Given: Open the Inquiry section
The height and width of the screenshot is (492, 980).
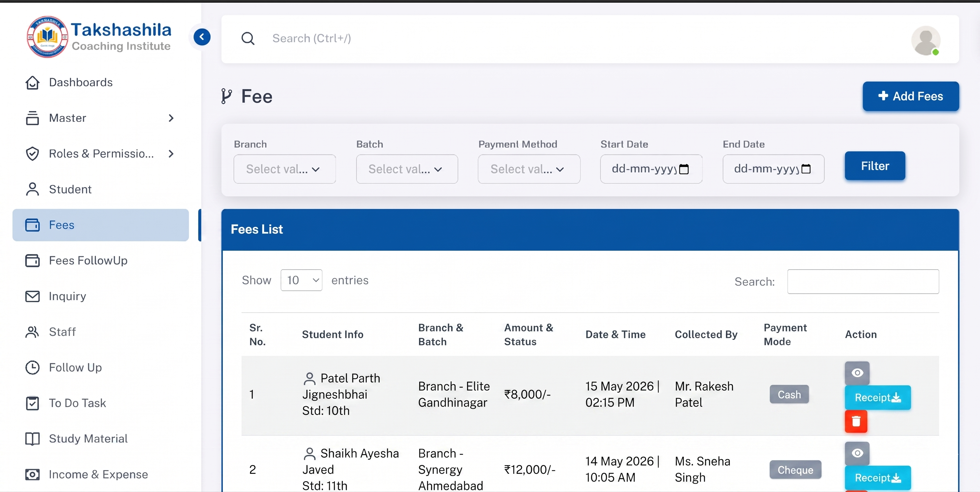Looking at the screenshot, I should [x=100, y=296].
